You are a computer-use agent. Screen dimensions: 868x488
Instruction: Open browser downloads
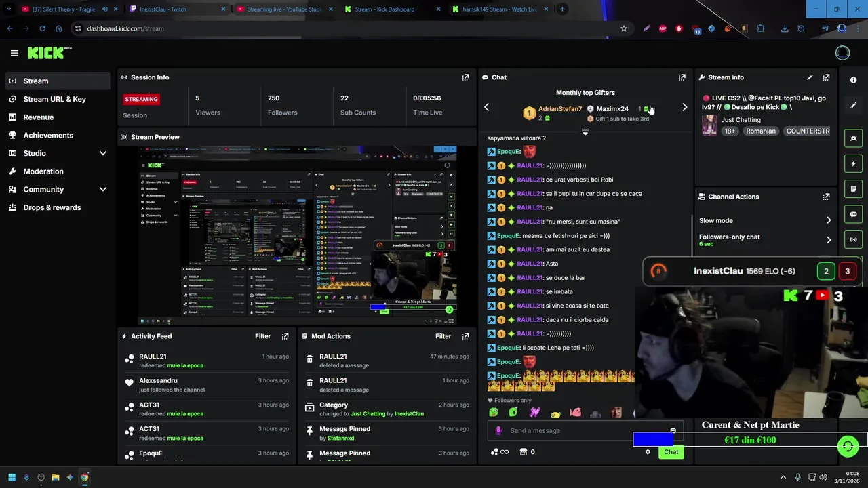785,28
